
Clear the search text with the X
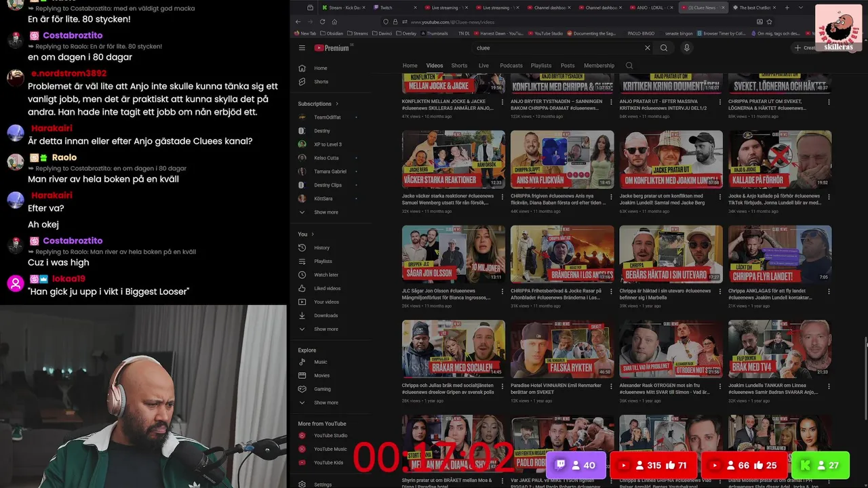pos(647,48)
